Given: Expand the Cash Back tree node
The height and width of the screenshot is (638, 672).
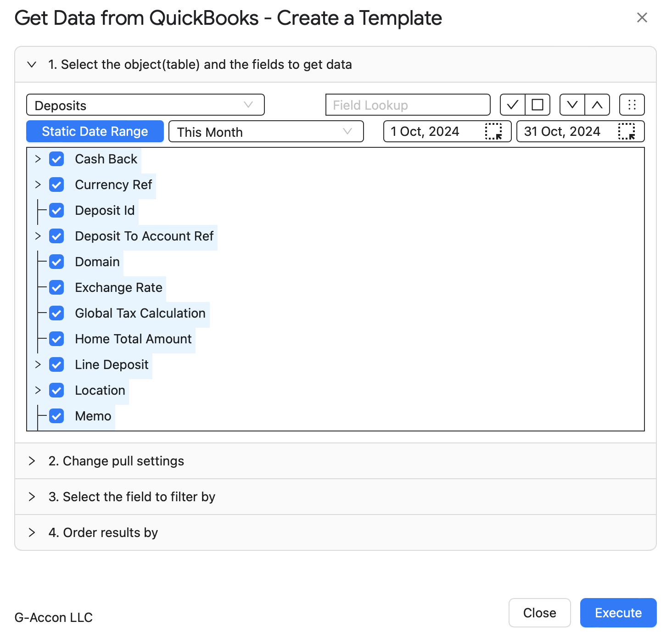Looking at the screenshot, I should click(38, 159).
